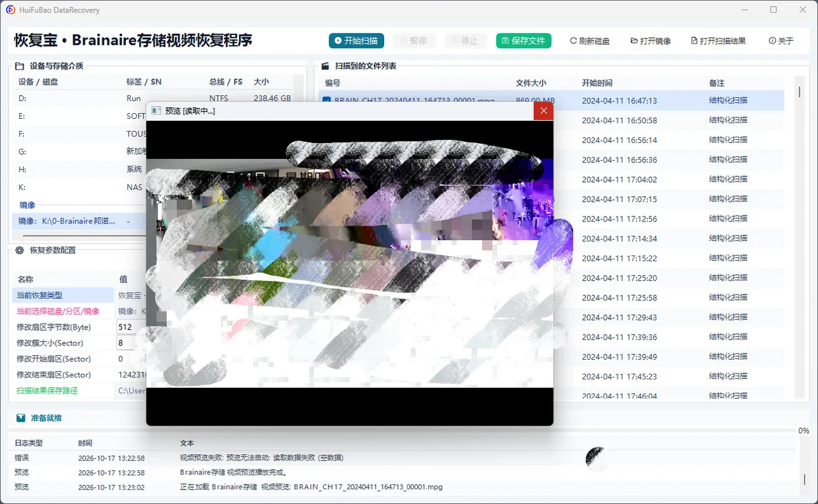Click the 错误 log entry at 13:22:58
This screenshot has height=504, width=818.
point(403,458)
